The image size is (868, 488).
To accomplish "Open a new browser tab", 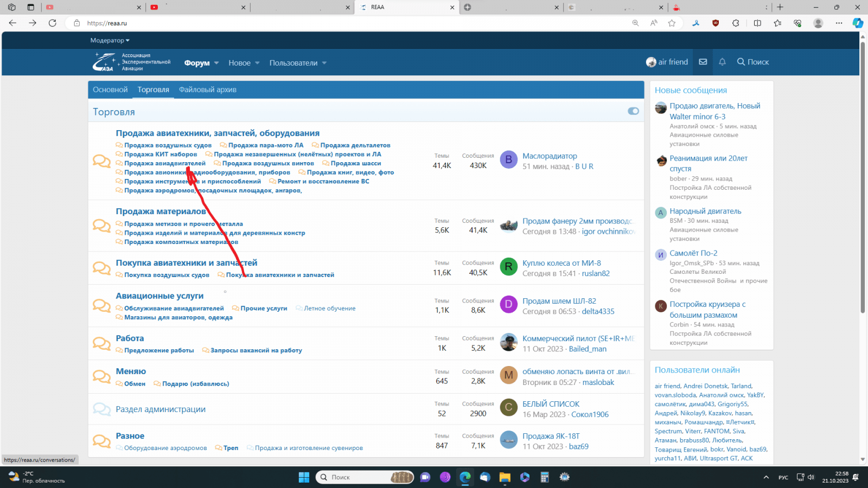I will [x=780, y=7].
